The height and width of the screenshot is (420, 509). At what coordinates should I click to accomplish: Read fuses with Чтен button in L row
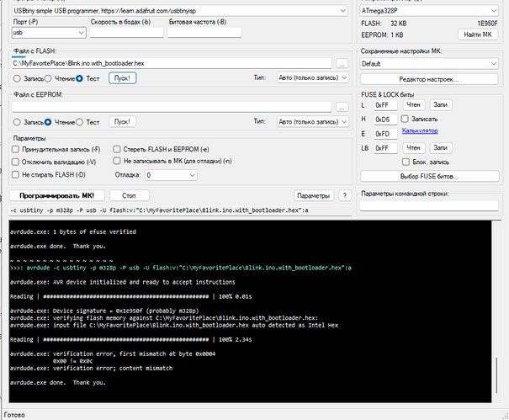[414, 104]
